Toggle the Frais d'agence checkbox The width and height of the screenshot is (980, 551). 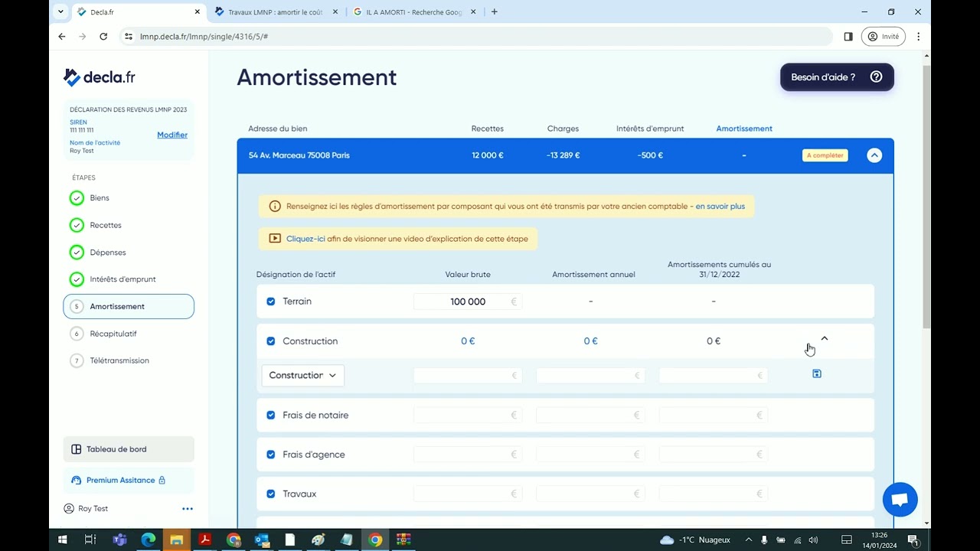[270, 455]
